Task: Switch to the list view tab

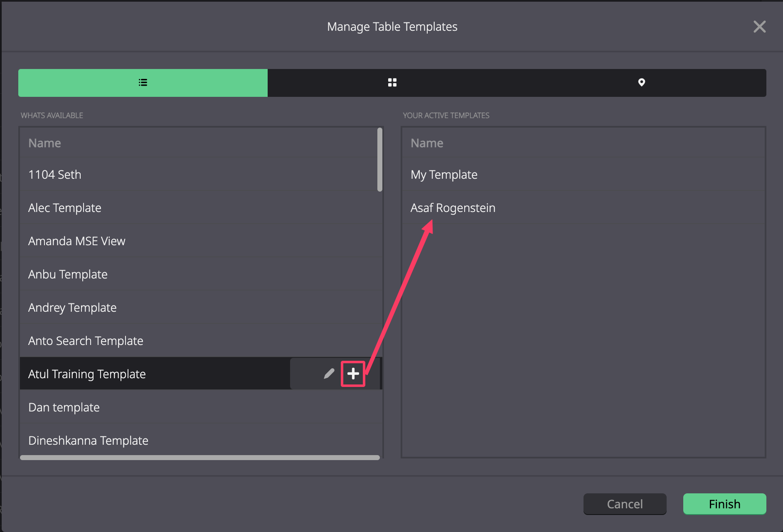Action: (x=143, y=83)
